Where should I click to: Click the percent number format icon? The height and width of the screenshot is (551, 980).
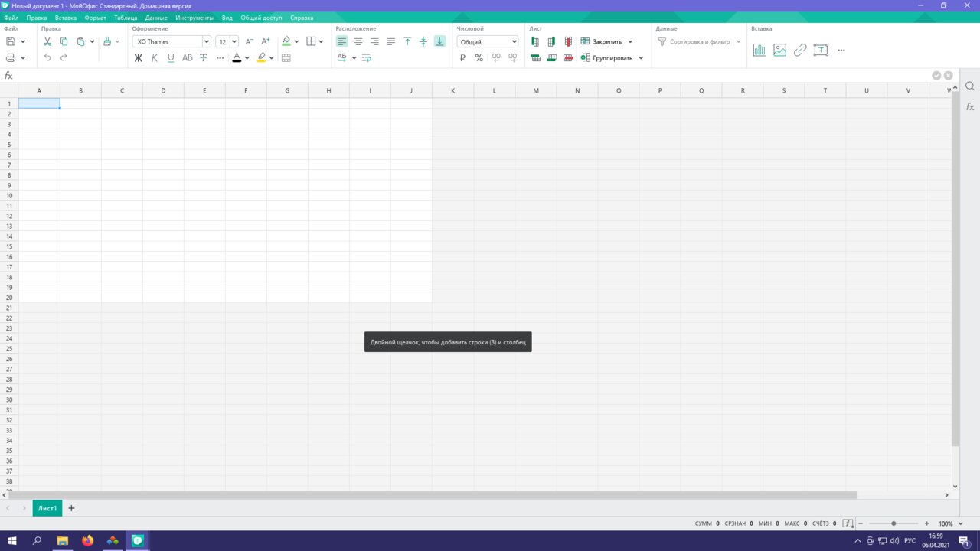click(x=479, y=57)
